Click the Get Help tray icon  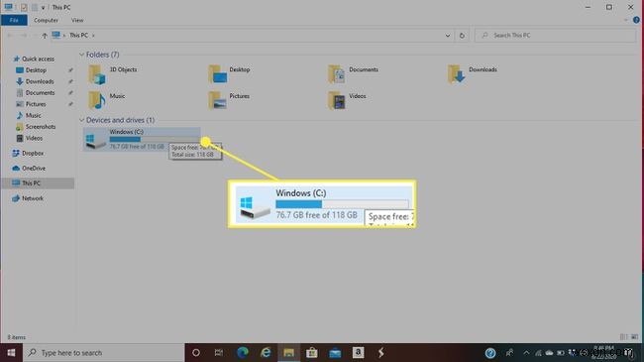(490, 352)
